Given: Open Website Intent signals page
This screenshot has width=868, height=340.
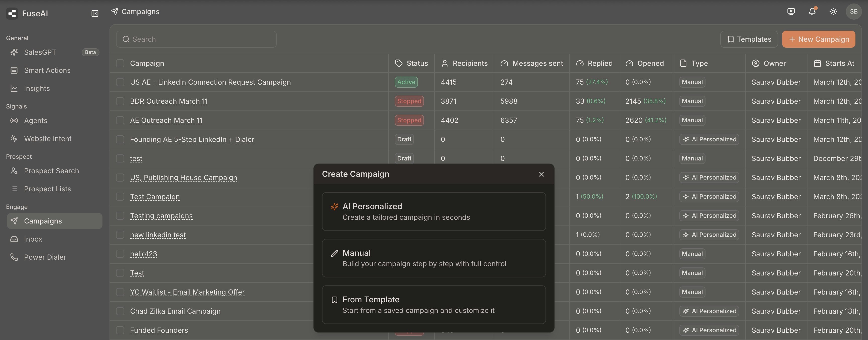Looking at the screenshot, I should tap(47, 139).
